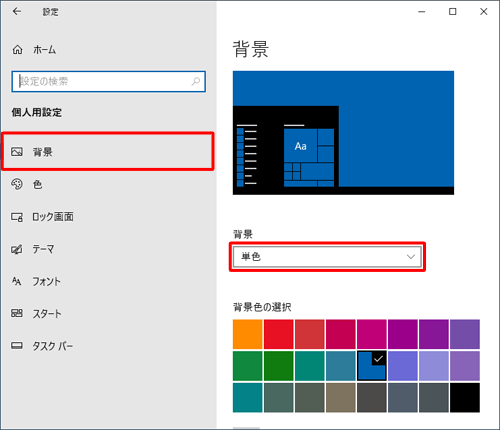The width and height of the screenshot is (500, 430).
Task: Click the ロック画面 monitor-lock icon
Action: 17,217
